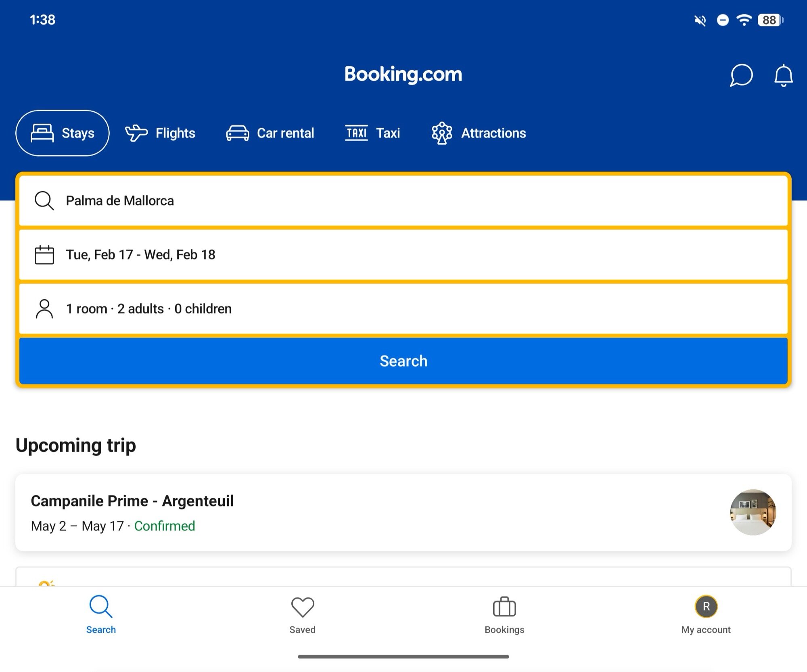807x672 pixels.
Task: Open the rooms and guests selector
Action: (403, 309)
